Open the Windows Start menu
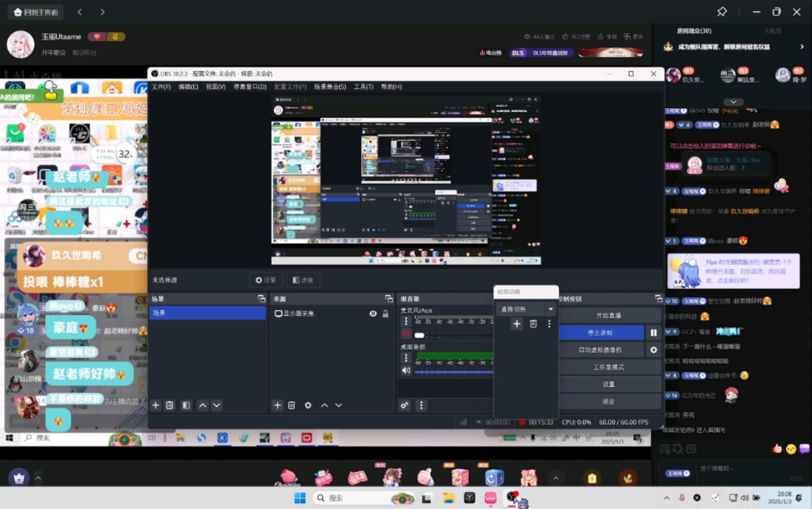The height and width of the screenshot is (509, 812). 300,498
